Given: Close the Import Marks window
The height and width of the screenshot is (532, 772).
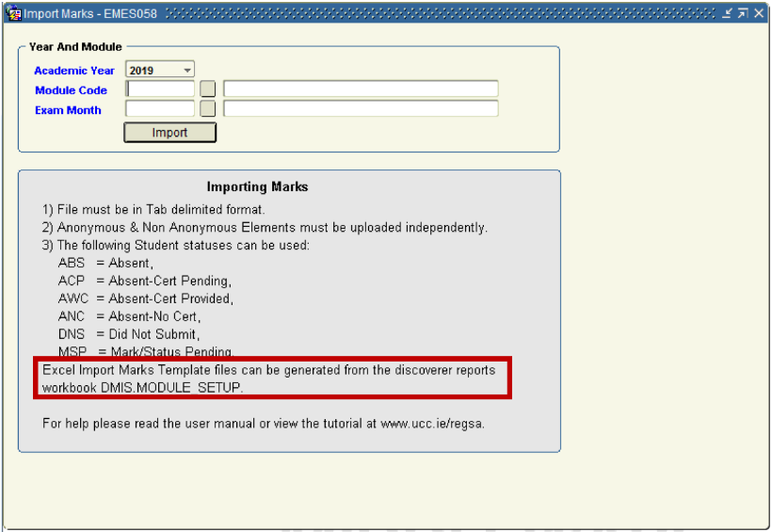Looking at the screenshot, I should click(759, 13).
